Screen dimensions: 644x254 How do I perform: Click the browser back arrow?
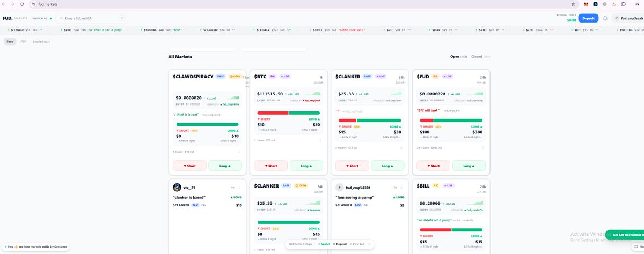coord(4,4)
